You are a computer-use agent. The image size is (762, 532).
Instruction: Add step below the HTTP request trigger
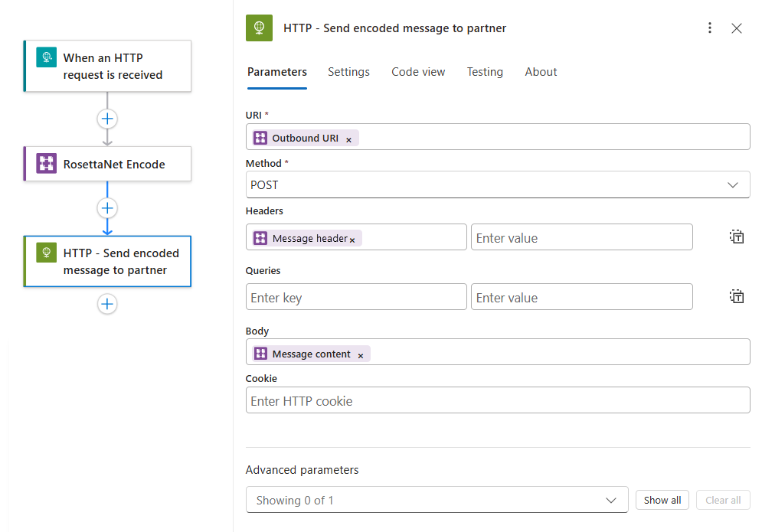pyautogui.click(x=107, y=119)
